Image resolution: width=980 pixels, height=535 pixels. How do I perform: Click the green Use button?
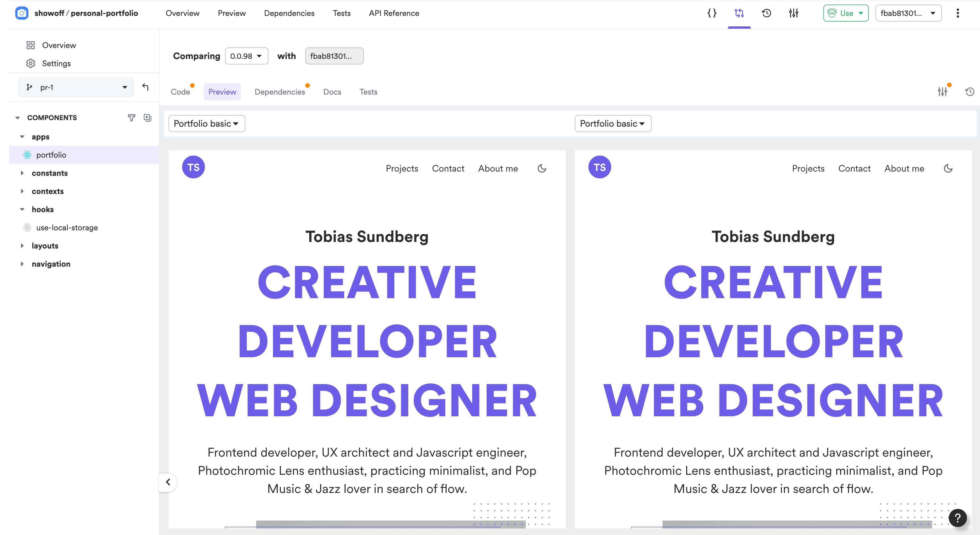(x=845, y=13)
